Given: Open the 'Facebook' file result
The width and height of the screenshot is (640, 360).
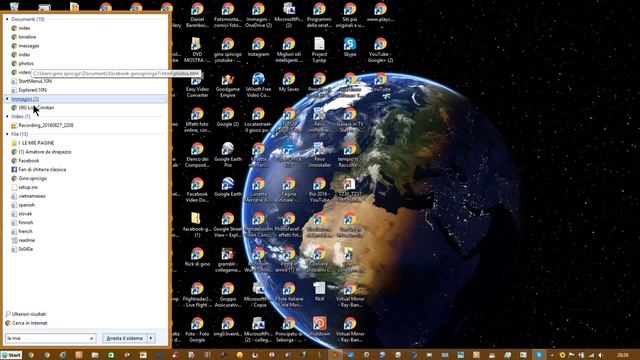Looking at the screenshot, I should (x=29, y=160).
